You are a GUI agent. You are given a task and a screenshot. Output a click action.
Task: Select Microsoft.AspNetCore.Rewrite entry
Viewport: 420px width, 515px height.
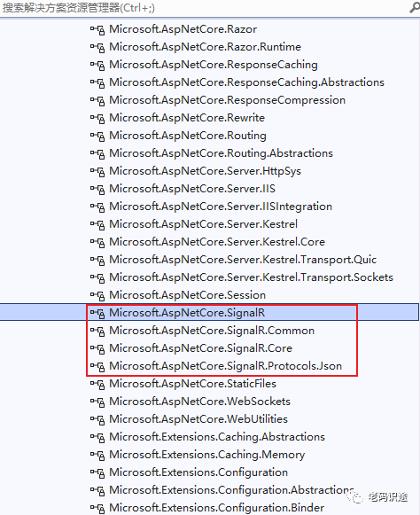tap(187, 118)
